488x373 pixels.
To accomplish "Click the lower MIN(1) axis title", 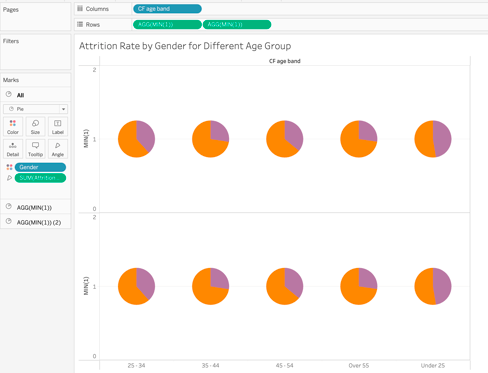I will 86,286.
